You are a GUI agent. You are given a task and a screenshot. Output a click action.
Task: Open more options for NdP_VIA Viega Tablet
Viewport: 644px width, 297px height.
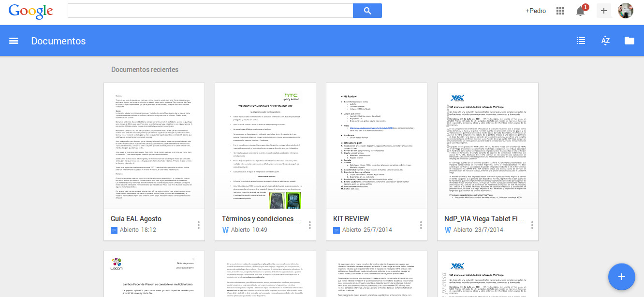pos(532,225)
